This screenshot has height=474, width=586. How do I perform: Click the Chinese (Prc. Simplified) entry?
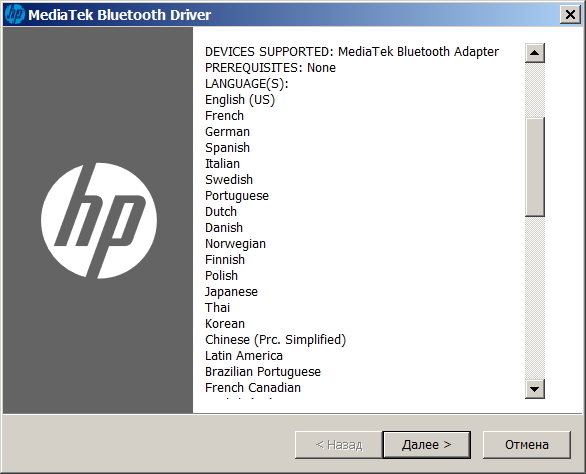(275, 340)
